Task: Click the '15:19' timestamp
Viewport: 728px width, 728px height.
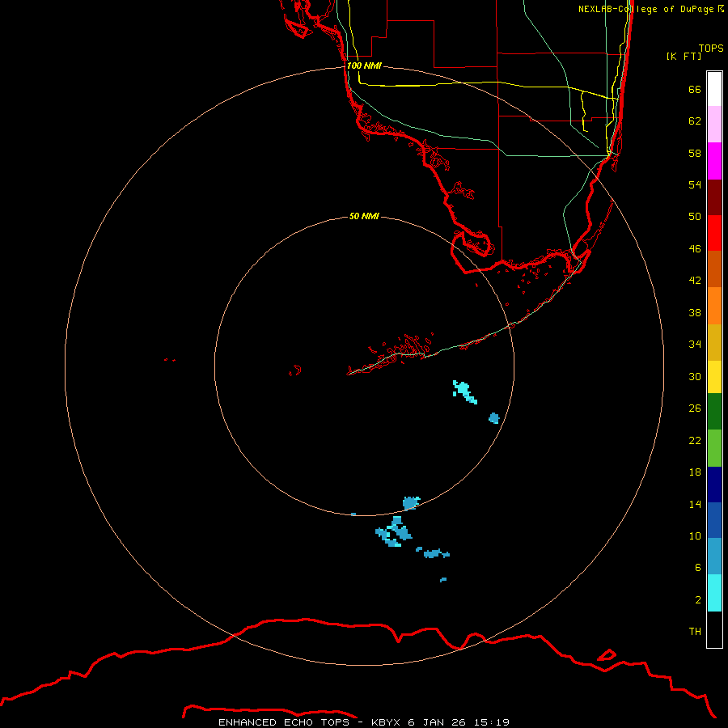Action: point(492,722)
